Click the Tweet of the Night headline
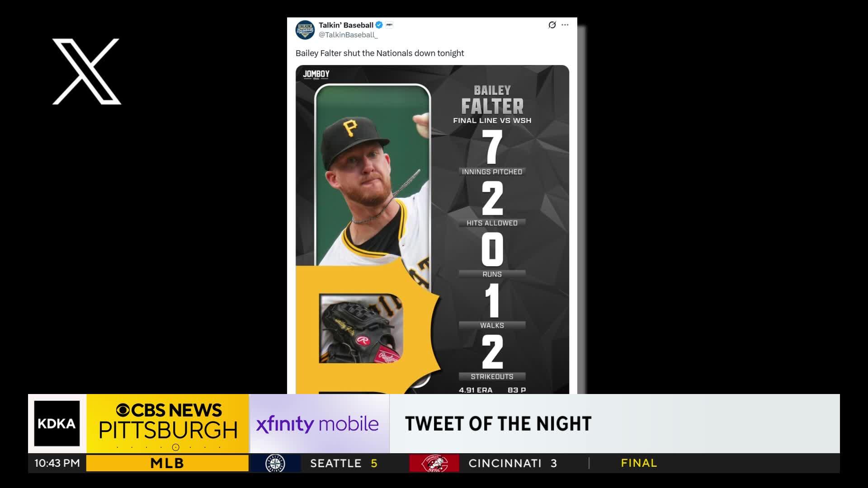The height and width of the screenshot is (488, 868). point(498,424)
